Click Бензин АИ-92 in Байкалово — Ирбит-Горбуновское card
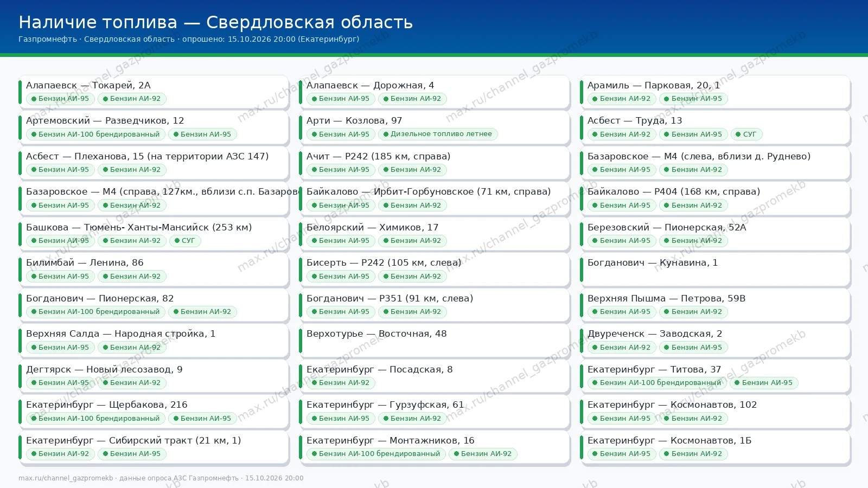Screen dimensions: 868x488 [x=412, y=206]
